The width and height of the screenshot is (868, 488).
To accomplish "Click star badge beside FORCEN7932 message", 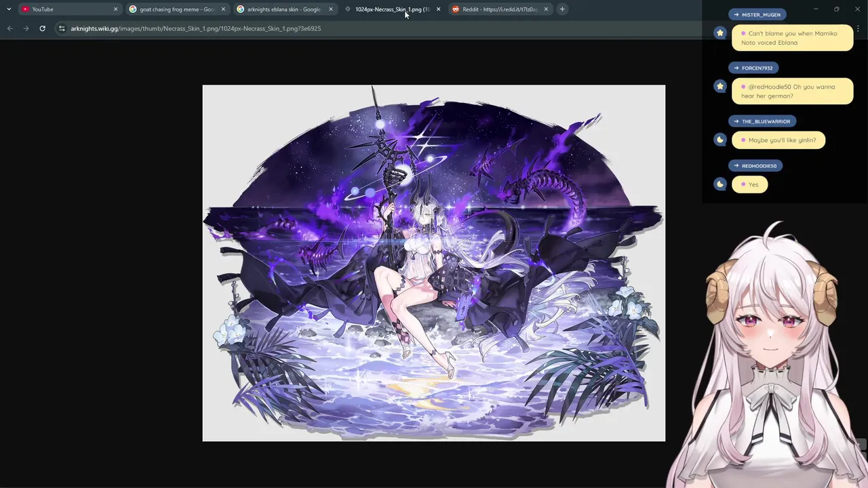I will pyautogui.click(x=720, y=86).
